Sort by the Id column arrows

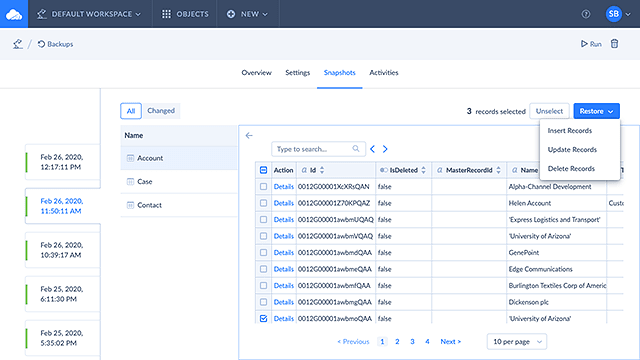point(322,170)
